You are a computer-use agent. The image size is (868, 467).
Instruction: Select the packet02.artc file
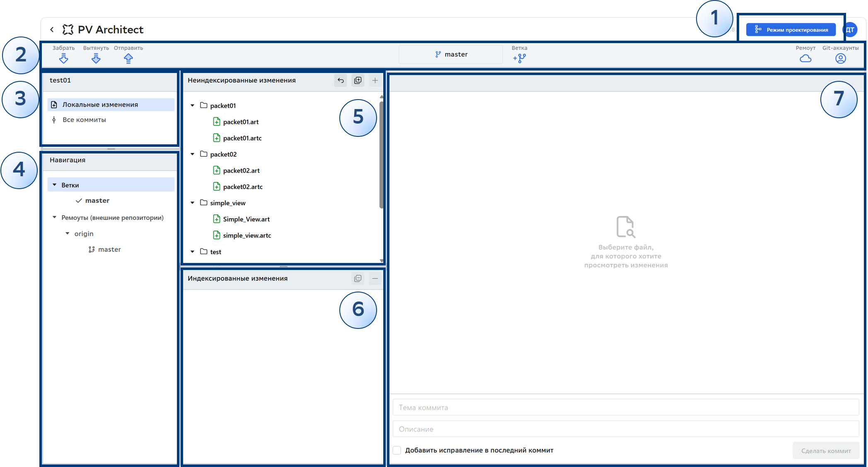(243, 187)
